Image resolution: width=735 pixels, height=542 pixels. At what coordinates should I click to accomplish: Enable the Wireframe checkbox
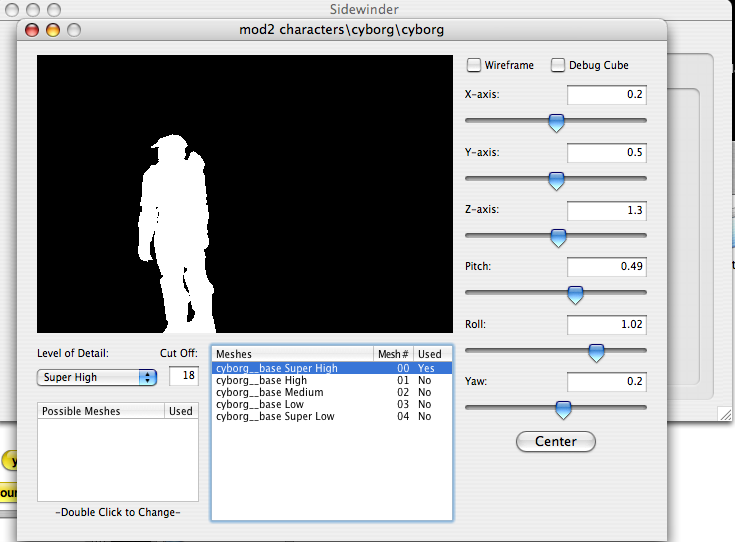474,65
